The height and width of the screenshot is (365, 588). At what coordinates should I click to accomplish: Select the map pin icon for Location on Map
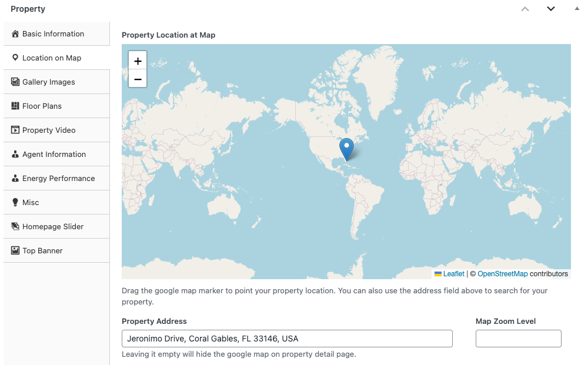pyautogui.click(x=14, y=58)
